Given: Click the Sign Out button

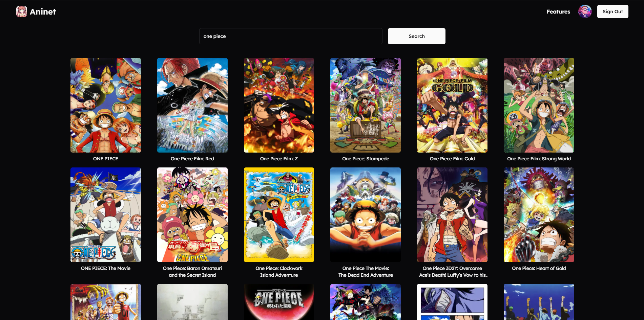Looking at the screenshot, I should click(x=612, y=12).
